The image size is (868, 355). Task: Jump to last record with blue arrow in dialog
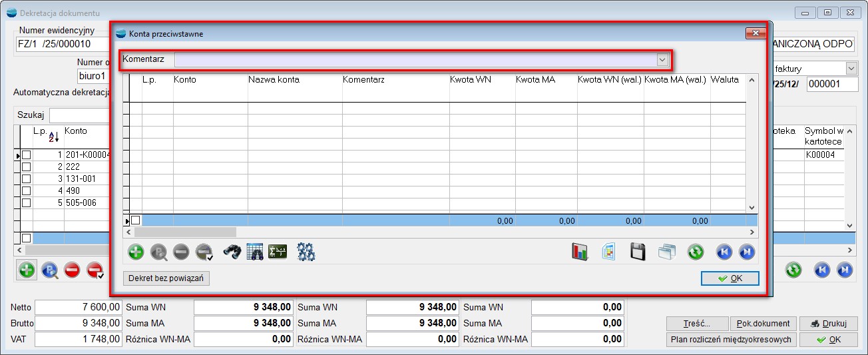[x=747, y=252]
